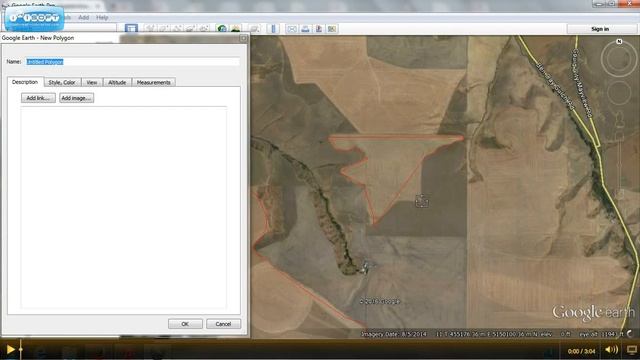Switch to the Altitude tab
Viewport: 640px width, 360px height.
pos(117,82)
